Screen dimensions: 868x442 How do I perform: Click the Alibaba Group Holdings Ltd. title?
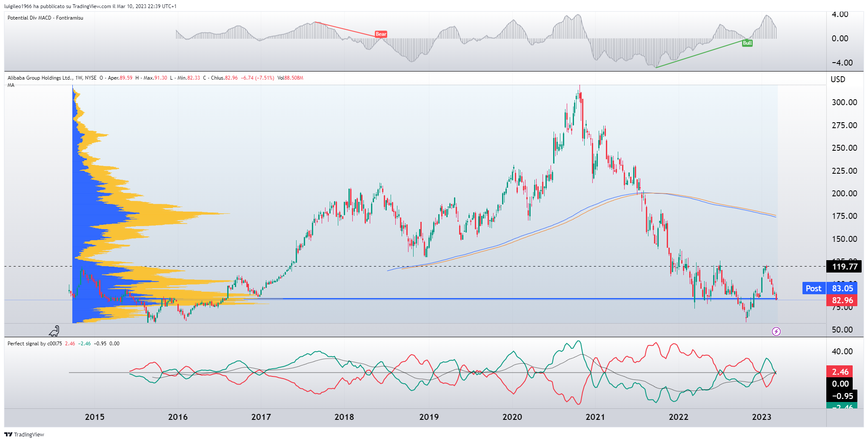coord(40,78)
